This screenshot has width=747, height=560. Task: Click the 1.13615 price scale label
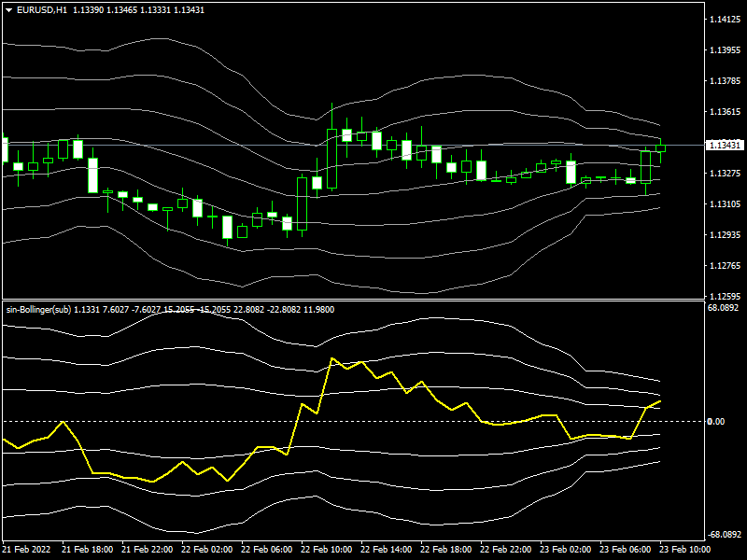[725, 112]
